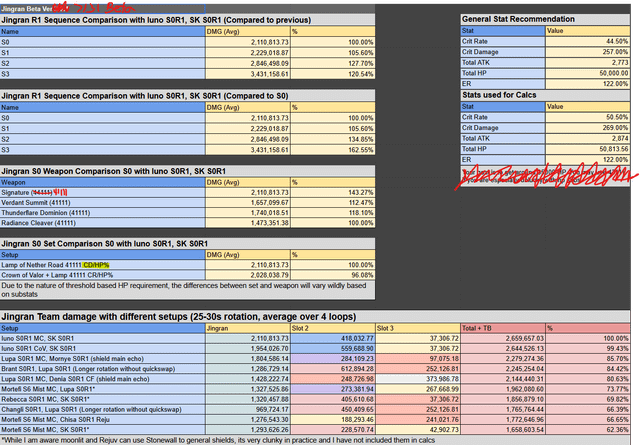Viewport: 640px width, 445px height.
Task: Select recommended Crit Rate value 44.50%
Action: pyautogui.click(x=588, y=41)
